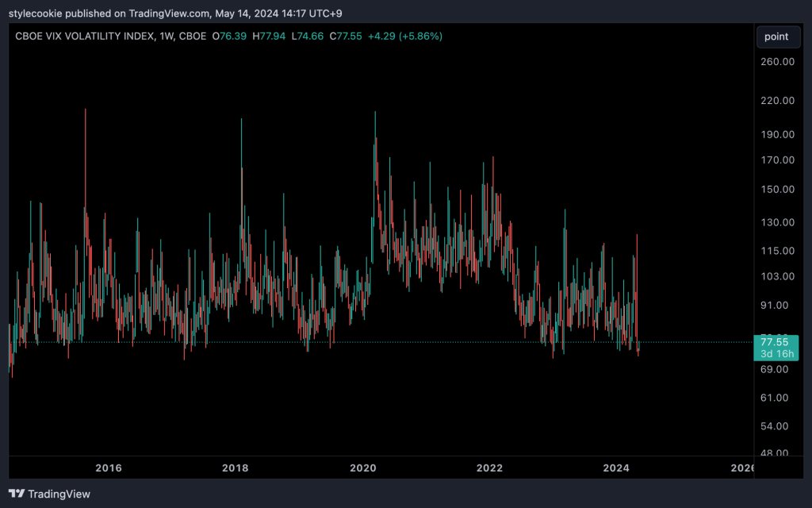The width and height of the screenshot is (812, 508).
Task: Click the 2018 label on time axis
Action: (x=235, y=468)
